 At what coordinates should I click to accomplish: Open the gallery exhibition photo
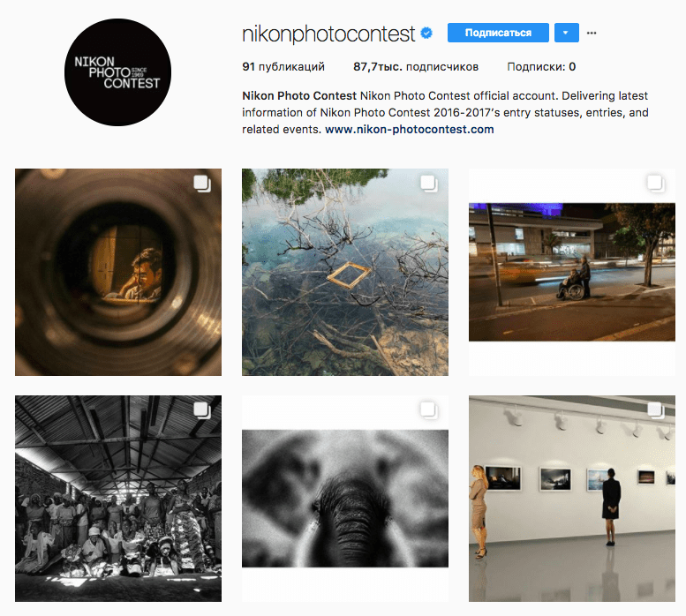click(572, 499)
